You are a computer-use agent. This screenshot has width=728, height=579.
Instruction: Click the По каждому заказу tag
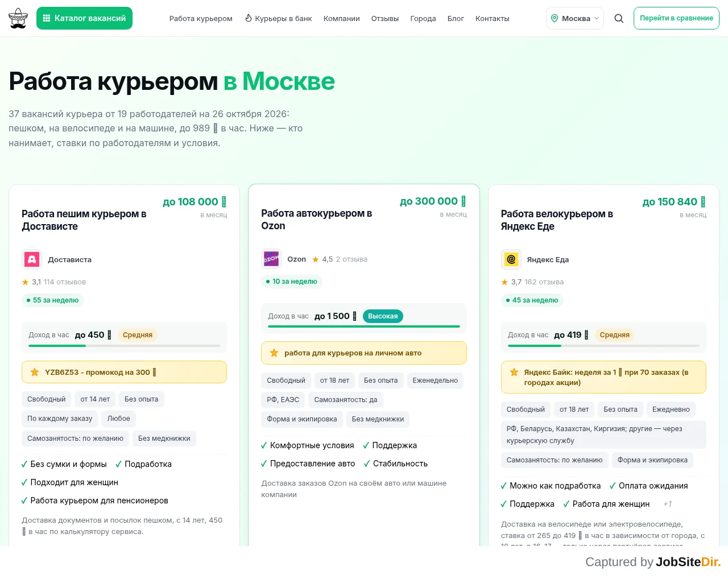[x=60, y=419]
